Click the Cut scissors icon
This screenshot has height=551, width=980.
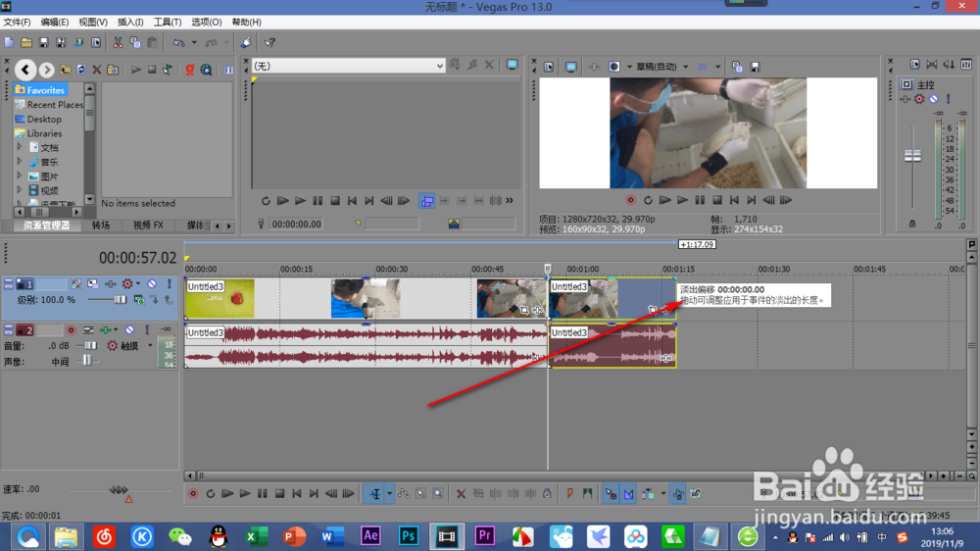click(118, 42)
